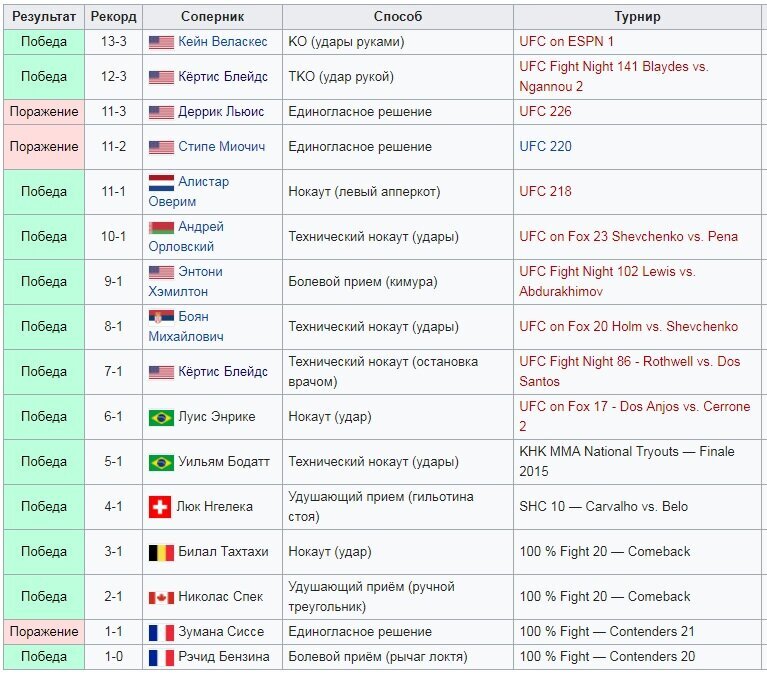Click the TKO (удар рукой) cell
This screenshot has width=767, height=675.
pyautogui.click(x=398, y=76)
